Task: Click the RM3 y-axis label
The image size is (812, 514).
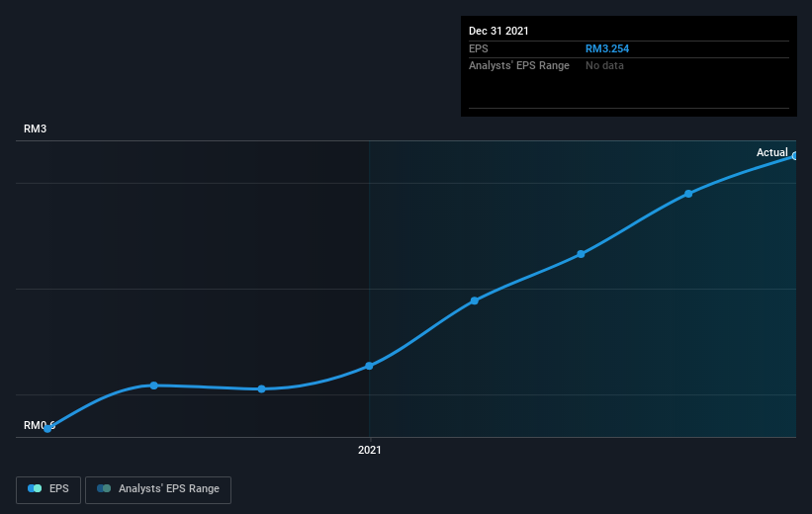Action: pos(36,128)
